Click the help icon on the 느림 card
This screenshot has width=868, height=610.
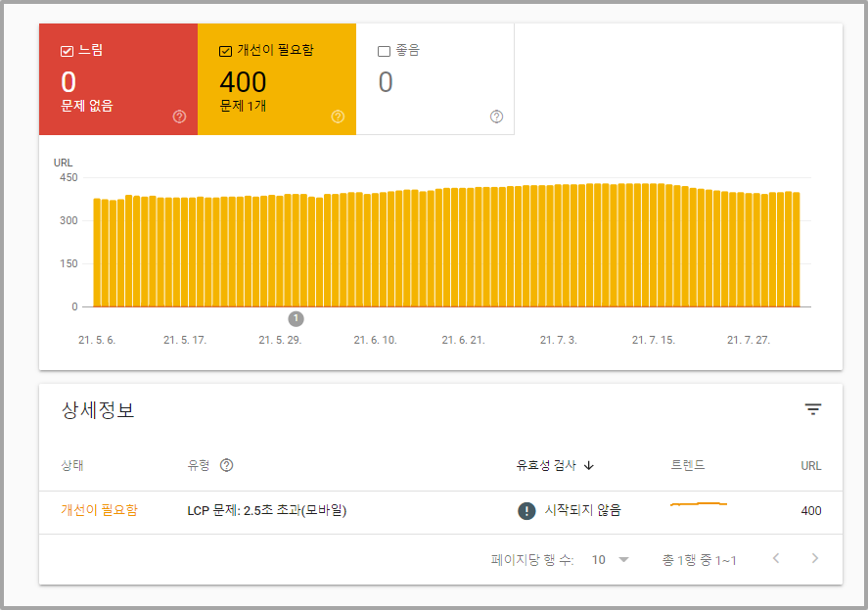178,116
